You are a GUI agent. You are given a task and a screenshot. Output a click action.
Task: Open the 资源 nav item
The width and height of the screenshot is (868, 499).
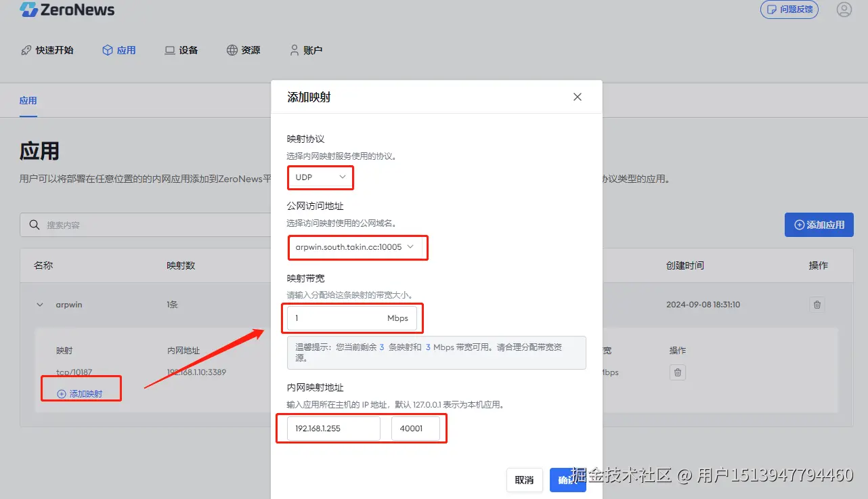pyautogui.click(x=244, y=50)
